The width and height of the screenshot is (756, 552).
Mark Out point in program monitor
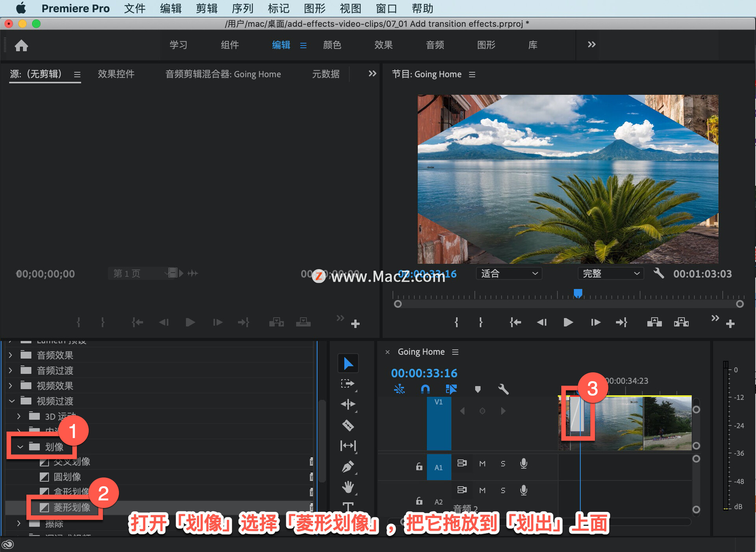(481, 323)
